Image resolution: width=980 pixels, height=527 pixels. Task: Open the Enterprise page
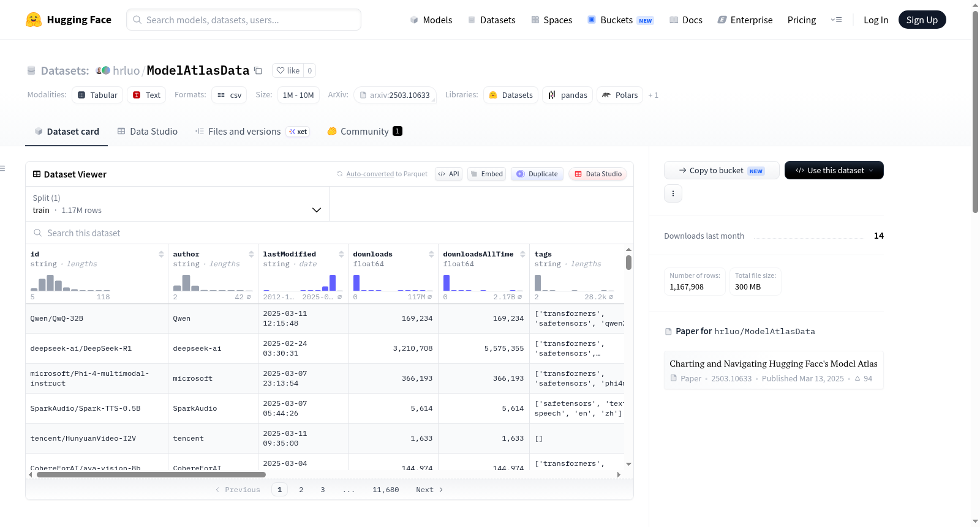click(x=745, y=20)
